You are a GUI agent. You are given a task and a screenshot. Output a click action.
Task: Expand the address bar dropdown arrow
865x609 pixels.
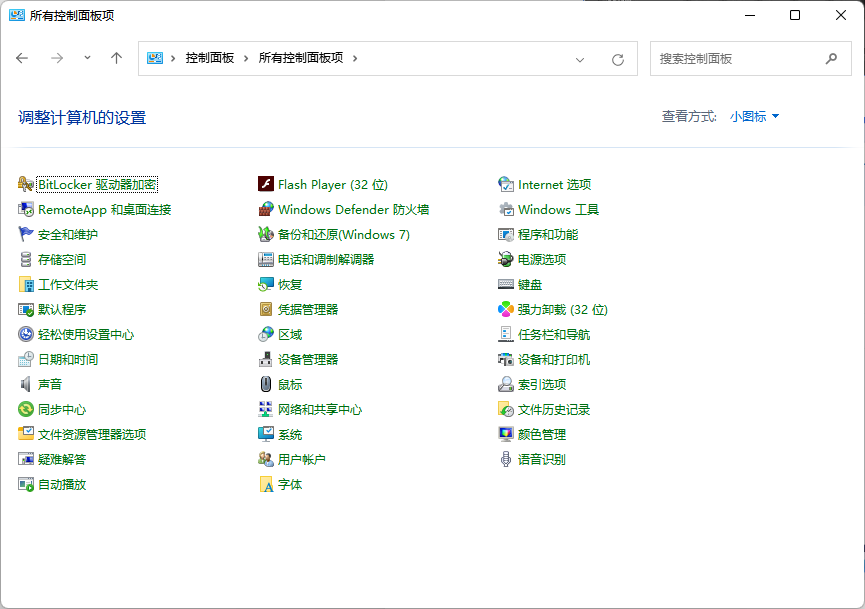[580, 59]
